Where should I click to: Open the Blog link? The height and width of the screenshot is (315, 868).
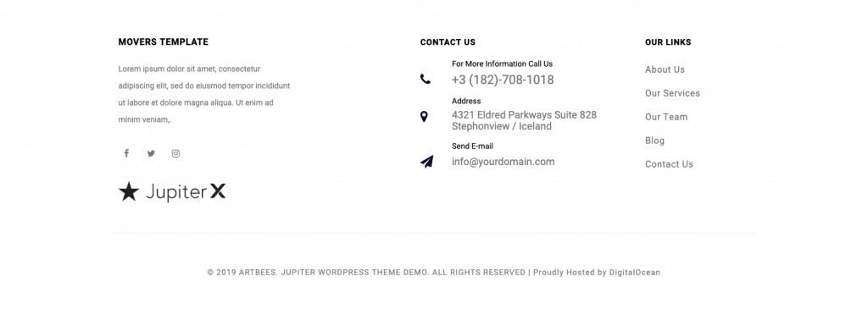point(654,141)
